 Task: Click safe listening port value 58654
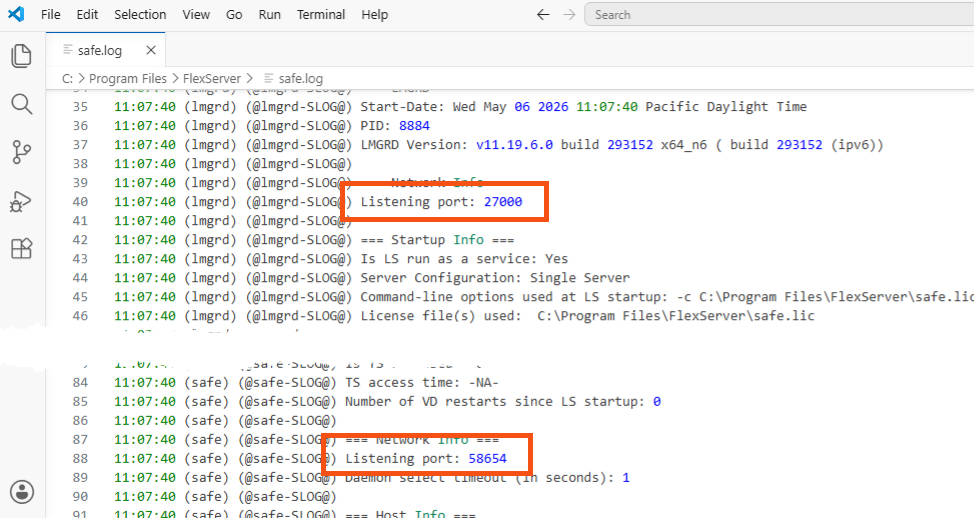tap(488, 458)
